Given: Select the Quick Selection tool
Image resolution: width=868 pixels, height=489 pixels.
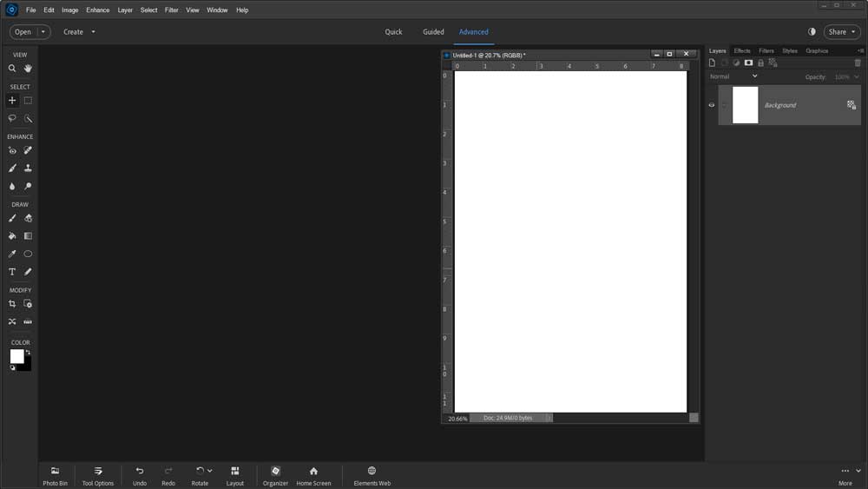Looking at the screenshot, I should (28, 118).
